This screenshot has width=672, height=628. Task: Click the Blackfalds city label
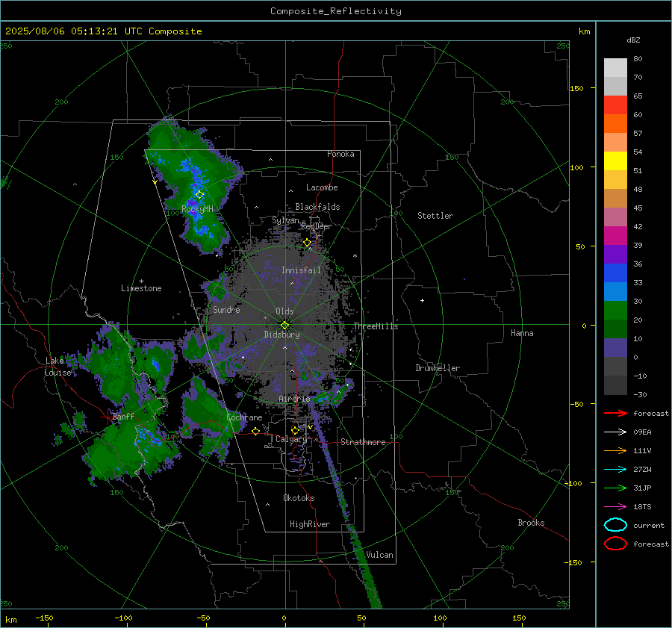coord(317,207)
